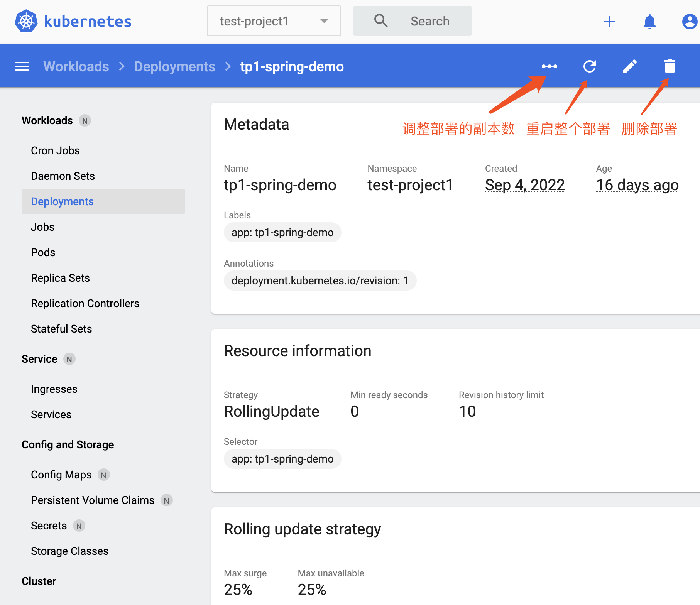Viewport: 700px width, 605px height.
Task: Click the notifications bell icon
Action: coord(650,21)
